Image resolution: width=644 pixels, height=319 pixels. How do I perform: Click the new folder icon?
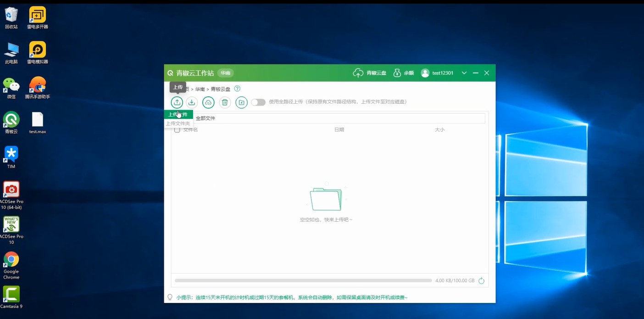pos(241,102)
